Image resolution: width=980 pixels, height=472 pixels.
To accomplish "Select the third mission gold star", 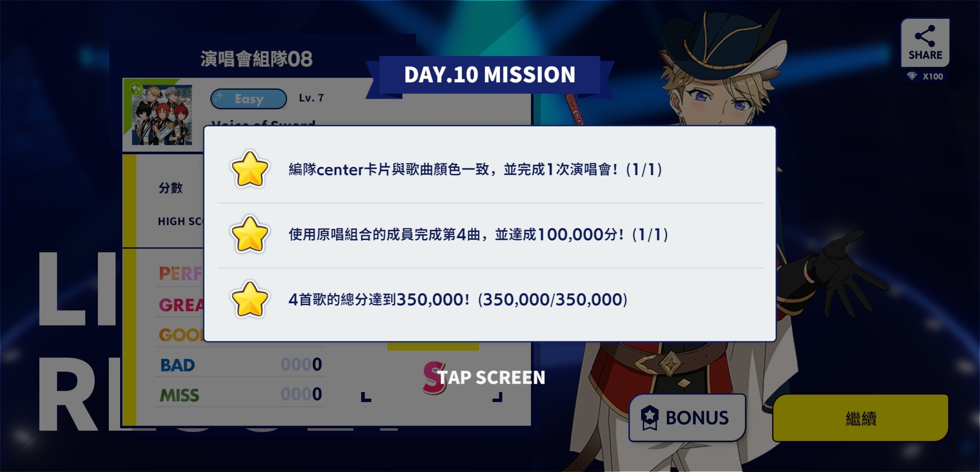I will coord(250,299).
